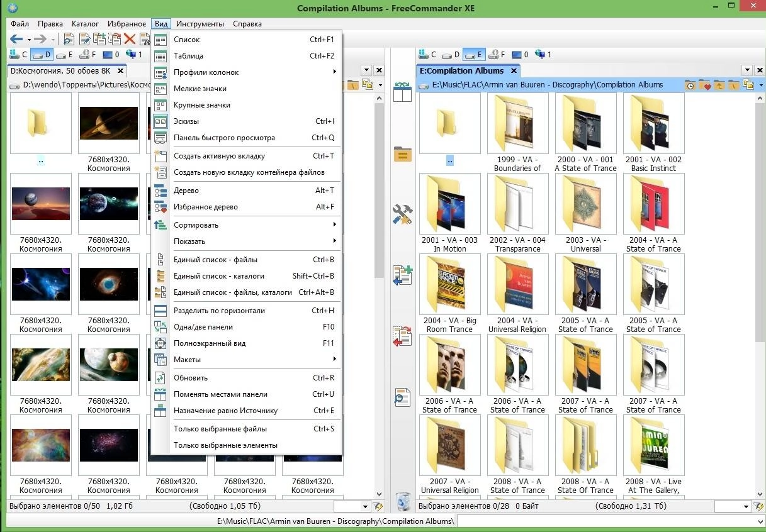766x532 pixels.
Task: Open the right panel tab list dropdown arrow
Action: point(746,70)
